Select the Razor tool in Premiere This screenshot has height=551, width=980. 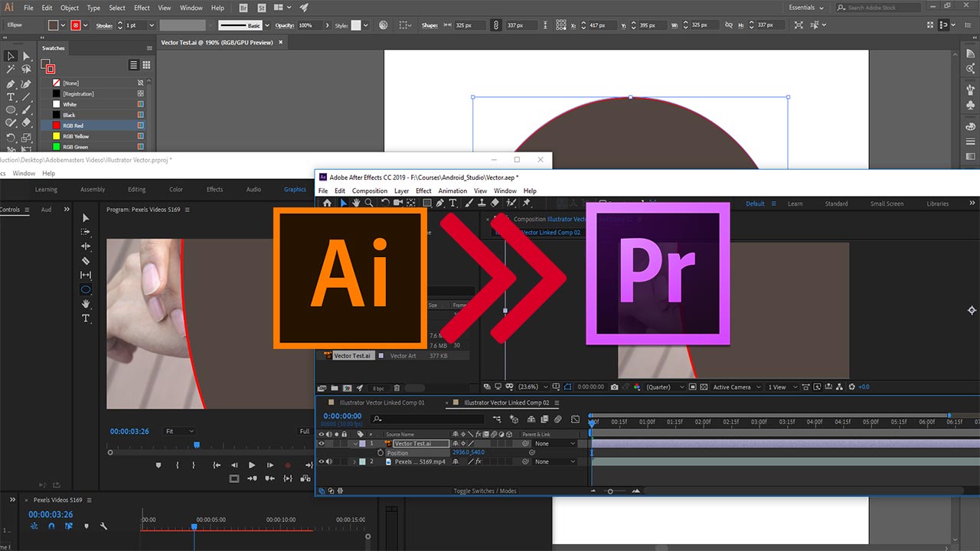click(x=86, y=261)
